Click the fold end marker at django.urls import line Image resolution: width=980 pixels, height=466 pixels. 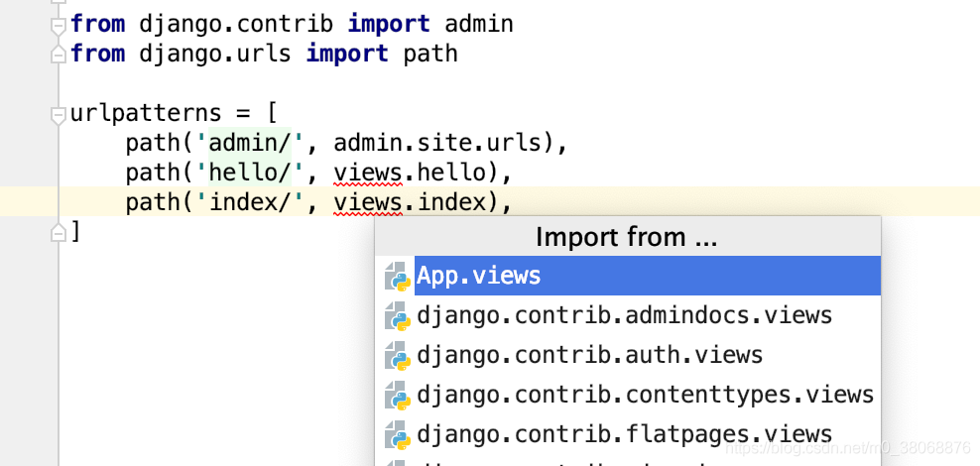tap(59, 55)
